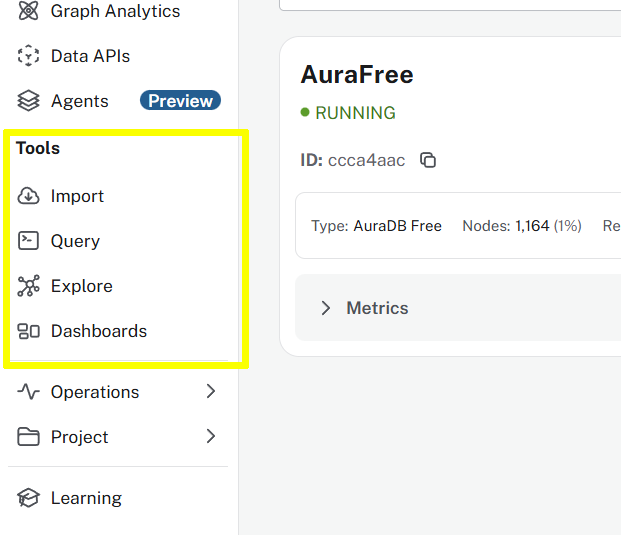Copy the instance ID ccca4aac
Viewport: 621px width, 535px height.
pos(428,160)
